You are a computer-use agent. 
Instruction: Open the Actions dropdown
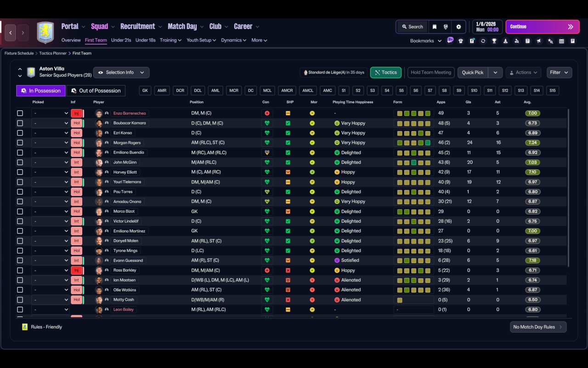tap(523, 73)
